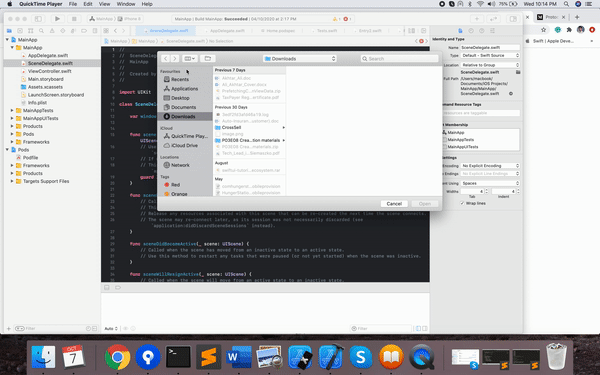The width and height of the screenshot is (600, 375).
Task: Open the Edit menu
Action: [x=88, y=4]
